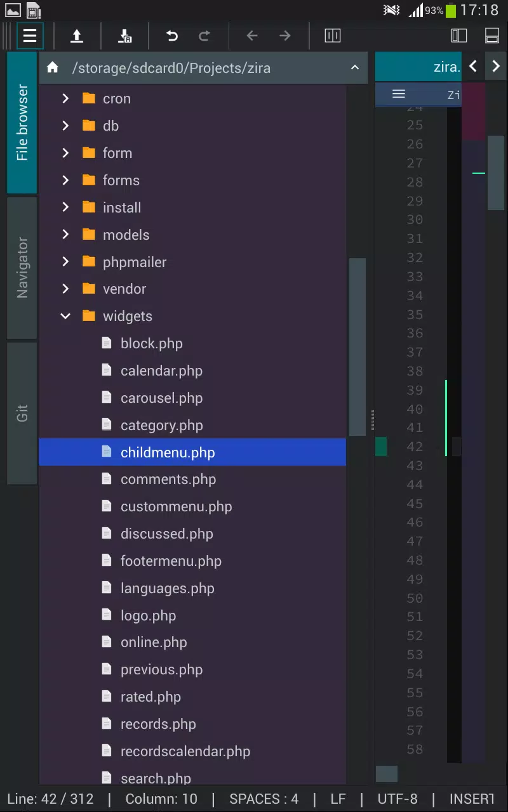Click the file icon next to rated.php
This screenshot has width=508, height=812.
pyautogui.click(x=107, y=696)
